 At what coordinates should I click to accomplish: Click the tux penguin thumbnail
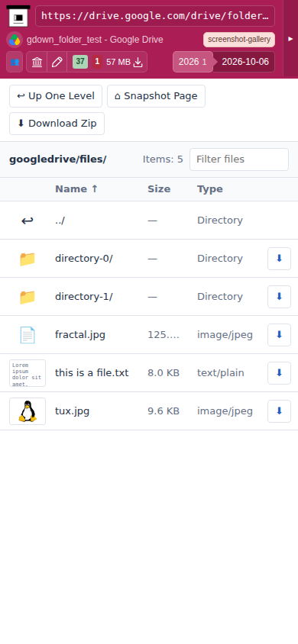(x=28, y=411)
